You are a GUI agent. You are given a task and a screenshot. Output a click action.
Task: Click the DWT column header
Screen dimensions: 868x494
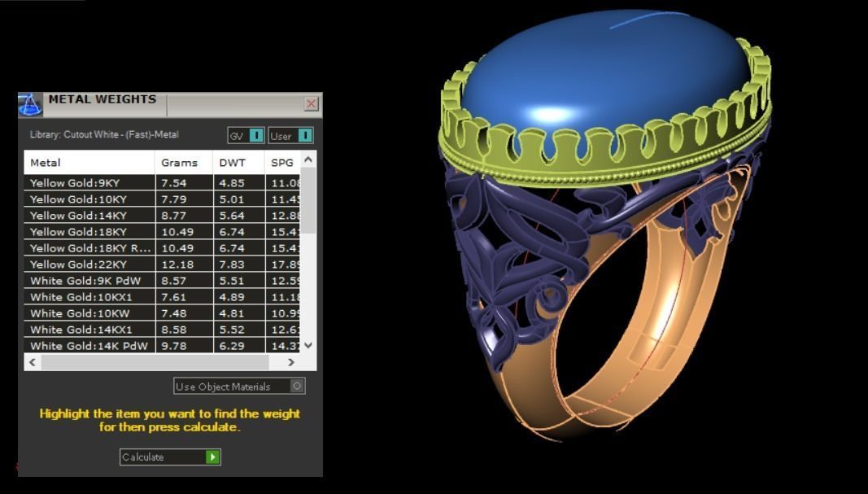[238, 163]
